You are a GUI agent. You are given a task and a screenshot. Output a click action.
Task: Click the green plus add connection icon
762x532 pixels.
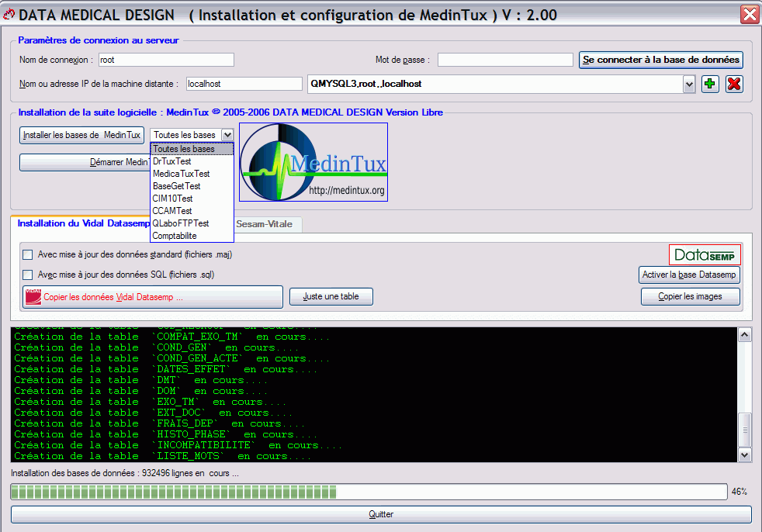tap(710, 84)
